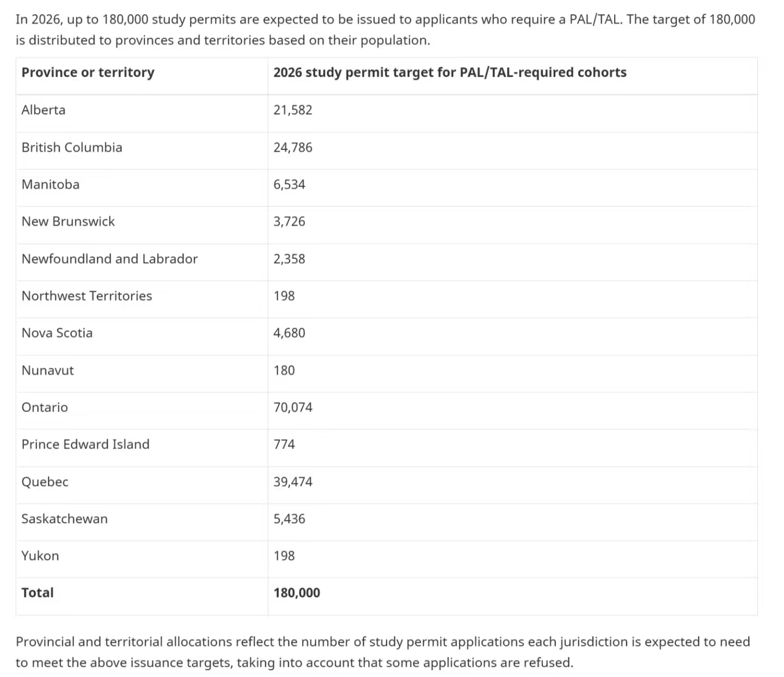Select the British Columbia province cell
This screenshot has height=677, width=784.
[x=72, y=147]
